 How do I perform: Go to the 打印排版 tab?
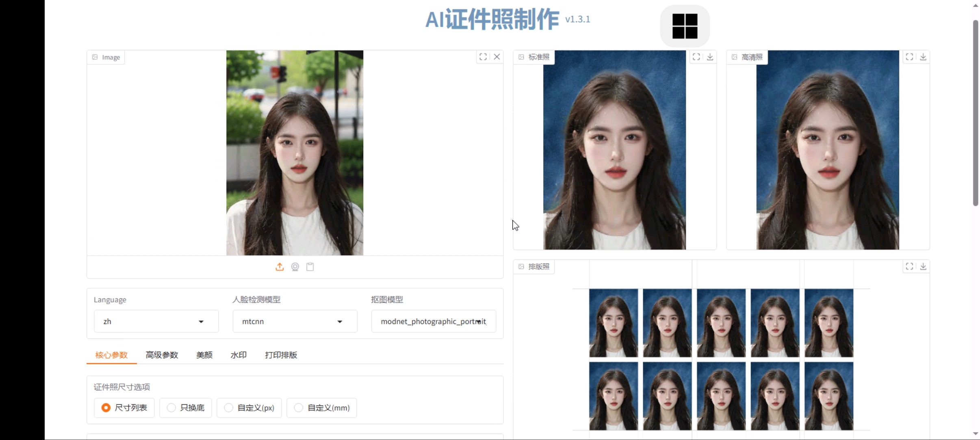(281, 355)
